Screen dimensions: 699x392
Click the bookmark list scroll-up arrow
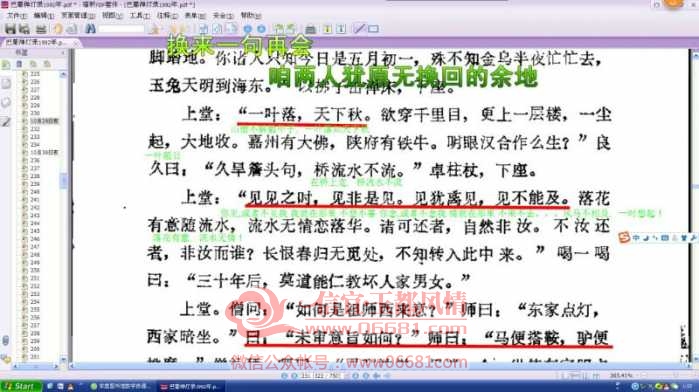pyautogui.click(x=63, y=74)
